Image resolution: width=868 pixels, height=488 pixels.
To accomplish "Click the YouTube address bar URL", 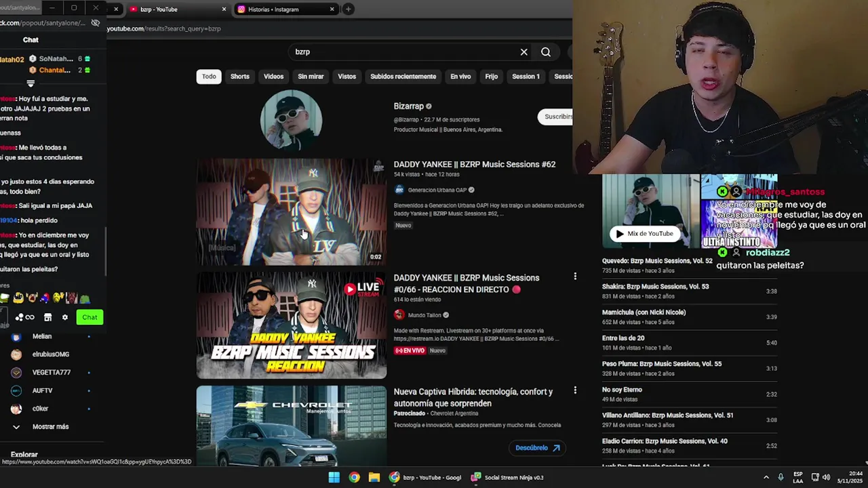I will 163,28.
